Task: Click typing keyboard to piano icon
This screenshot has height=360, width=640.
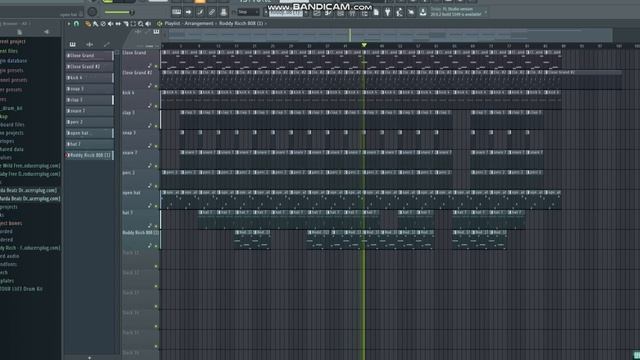Action: pyautogui.click(x=176, y=12)
